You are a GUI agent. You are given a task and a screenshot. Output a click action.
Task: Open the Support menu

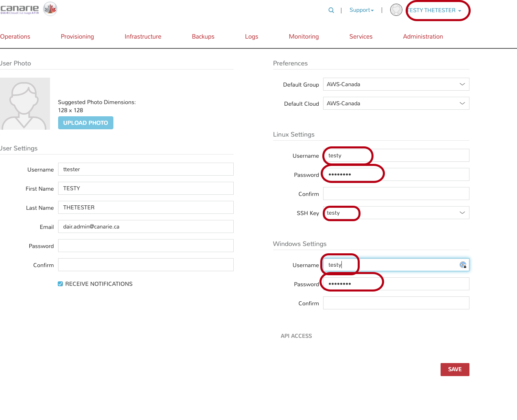pyautogui.click(x=361, y=10)
